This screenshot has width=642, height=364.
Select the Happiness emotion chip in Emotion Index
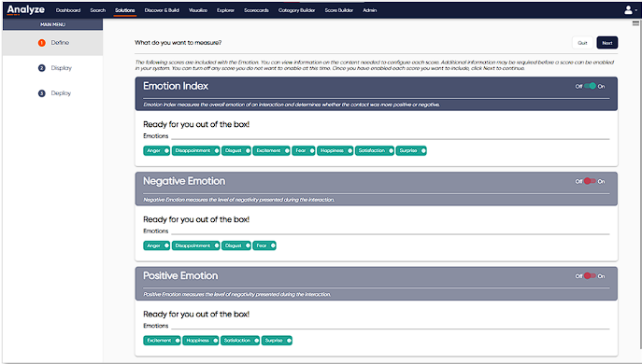pos(335,150)
